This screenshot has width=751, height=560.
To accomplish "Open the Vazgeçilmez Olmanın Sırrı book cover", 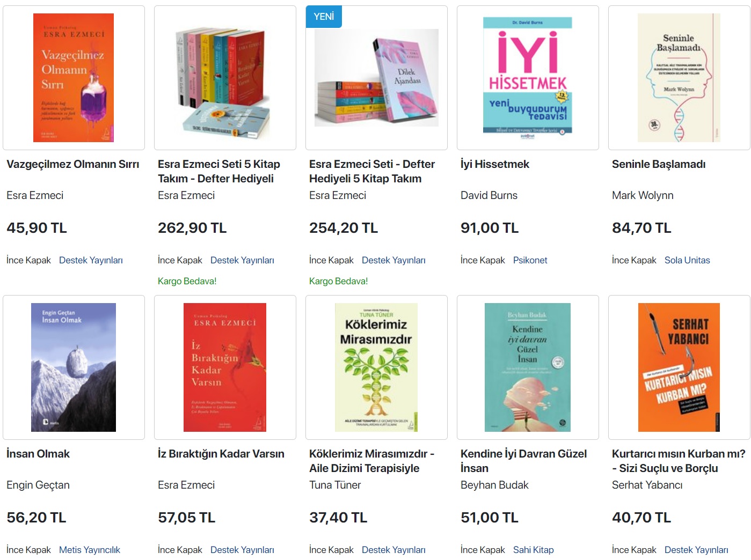I will click(x=74, y=78).
